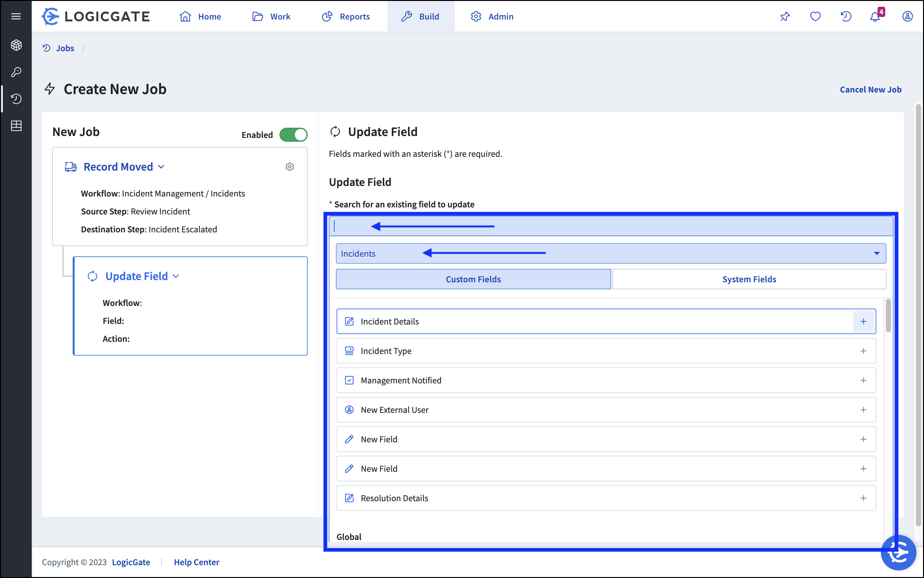This screenshot has width=924, height=578.
Task: Click Record Moved gear settings icon
Action: pyautogui.click(x=289, y=167)
